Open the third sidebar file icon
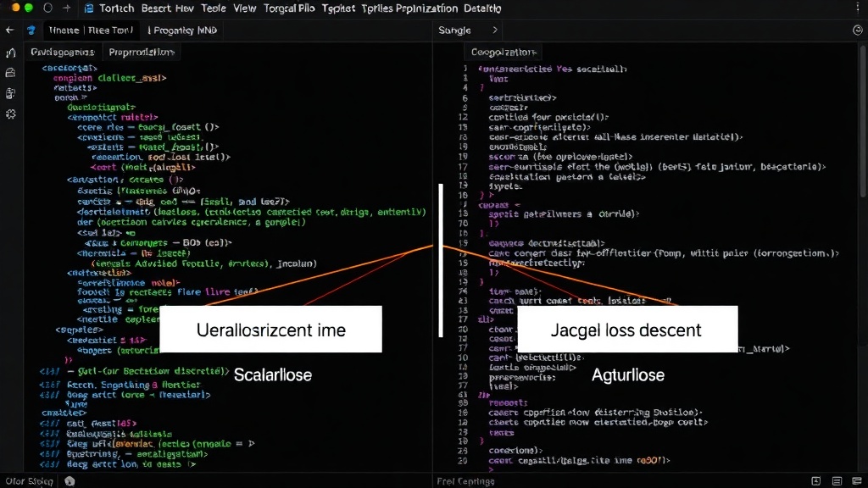The width and height of the screenshot is (868, 488). (10, 93)
